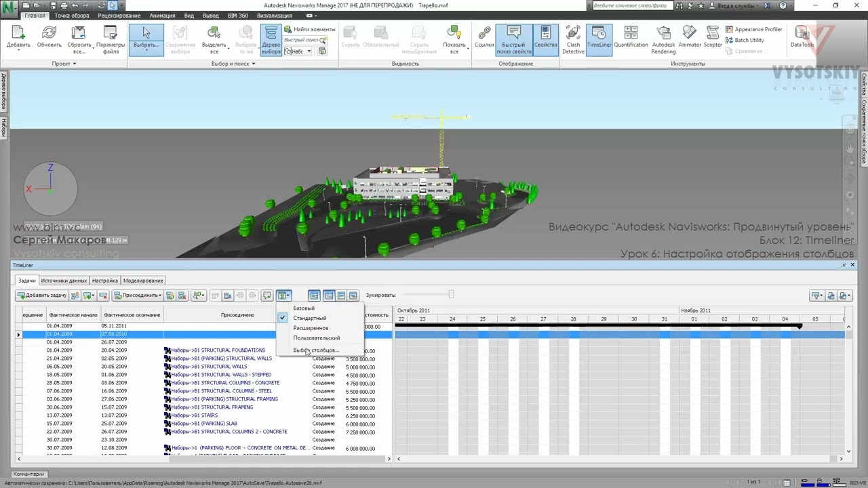Open the Scripter tool

(x=713, y=37)
